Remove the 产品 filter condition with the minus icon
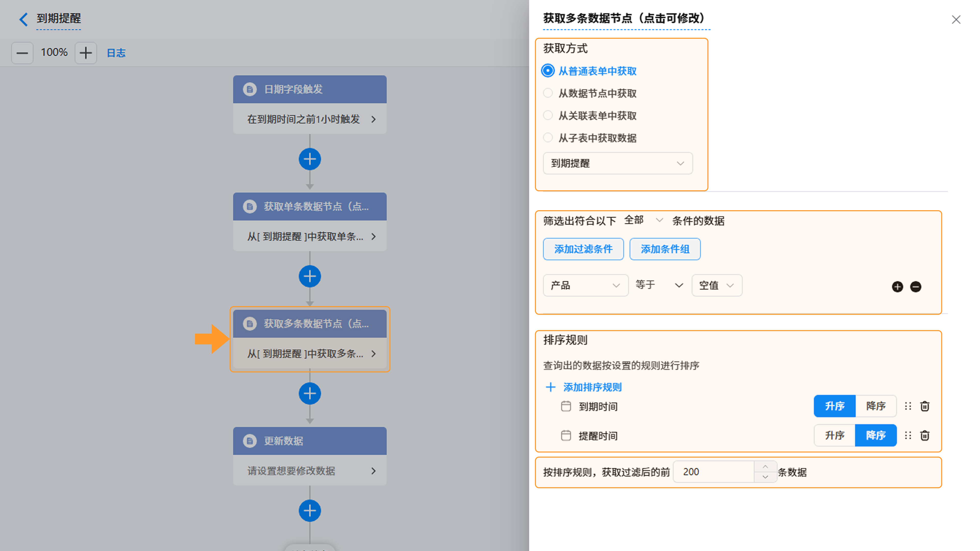Image resolution: width=980 pixels, height=551 pixels. click(915, 287)
